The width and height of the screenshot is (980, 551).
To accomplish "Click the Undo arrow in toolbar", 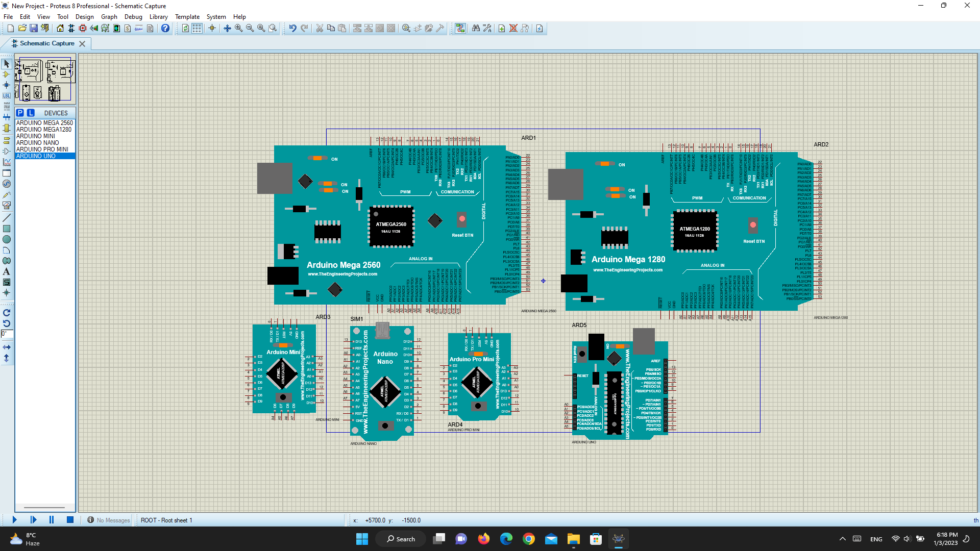I will [x=292, y=29].
